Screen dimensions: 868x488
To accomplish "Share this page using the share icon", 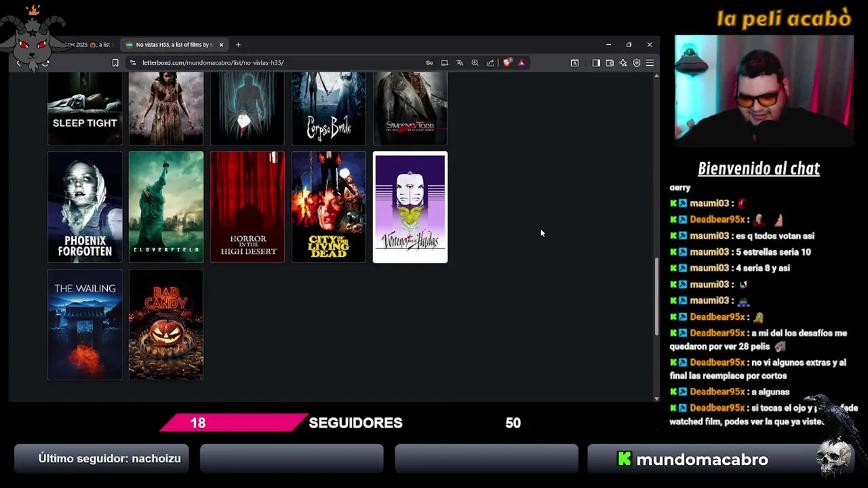I will tap(490, 63).
